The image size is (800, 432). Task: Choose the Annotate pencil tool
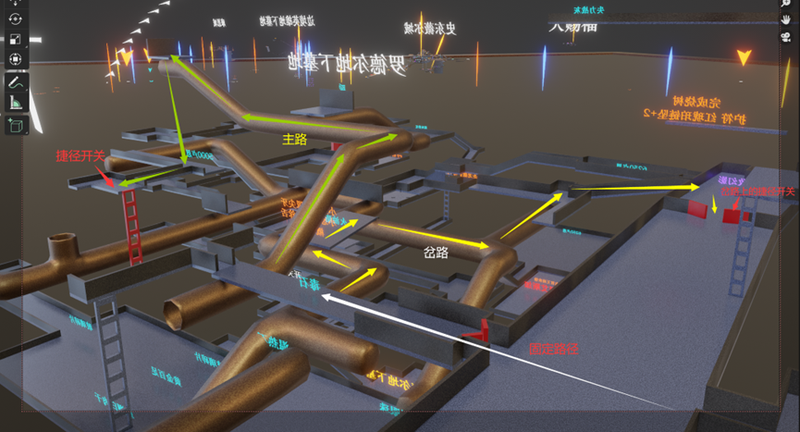click(15, 83)
